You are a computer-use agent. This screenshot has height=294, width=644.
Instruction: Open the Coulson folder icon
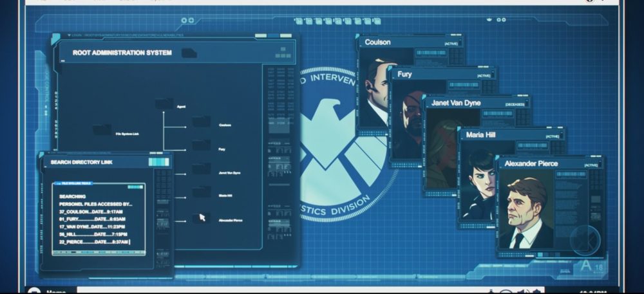(201, 122)
